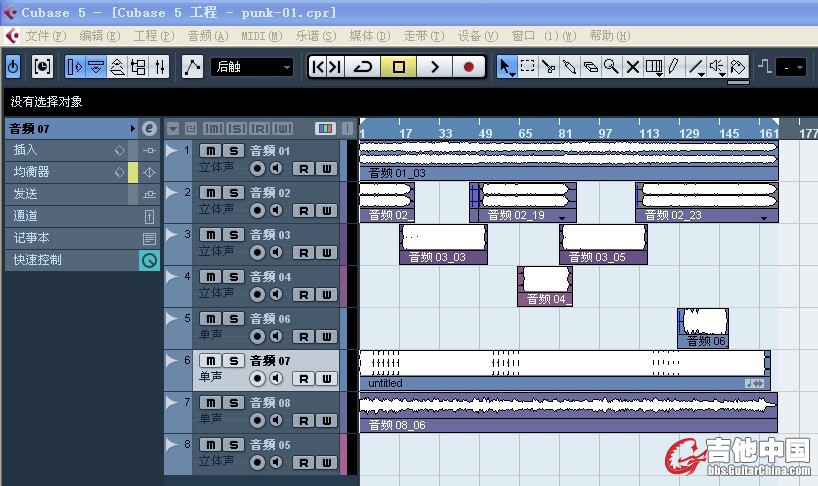Open clip 音频 02_19 dropdown arrow

tap(562, 217)
